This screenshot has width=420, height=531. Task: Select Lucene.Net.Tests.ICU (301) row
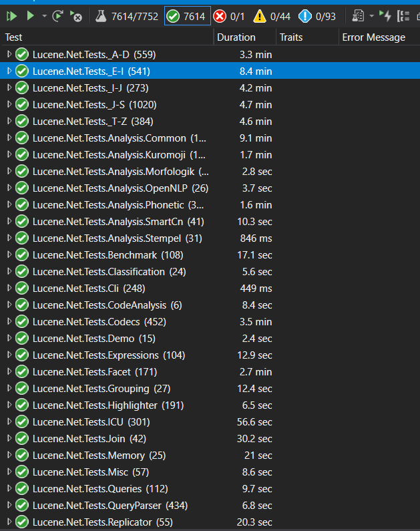pyautogui.click(x=210, y=422)
